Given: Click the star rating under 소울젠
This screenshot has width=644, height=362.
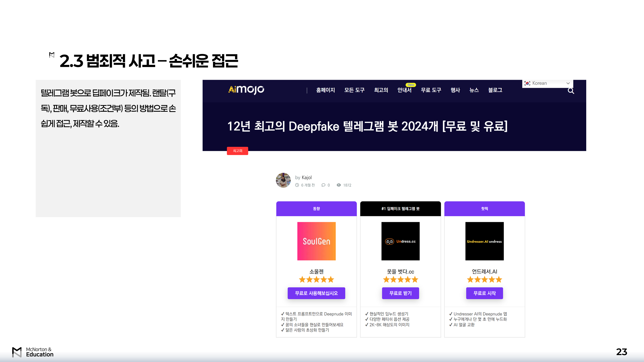Looking at the screenshot, I should 316,280.
